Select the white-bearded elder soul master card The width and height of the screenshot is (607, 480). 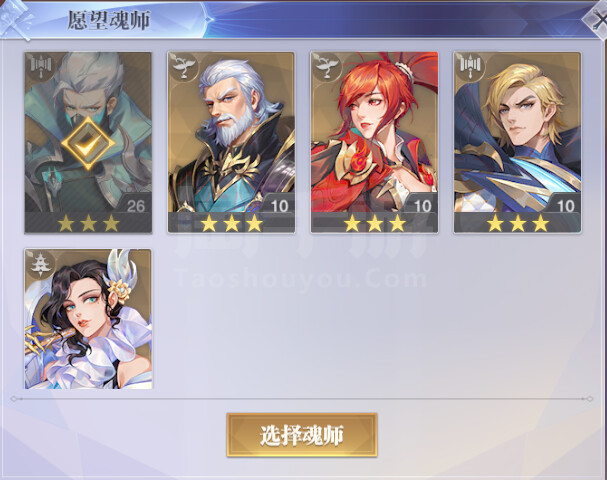click(x=231, y=142)
